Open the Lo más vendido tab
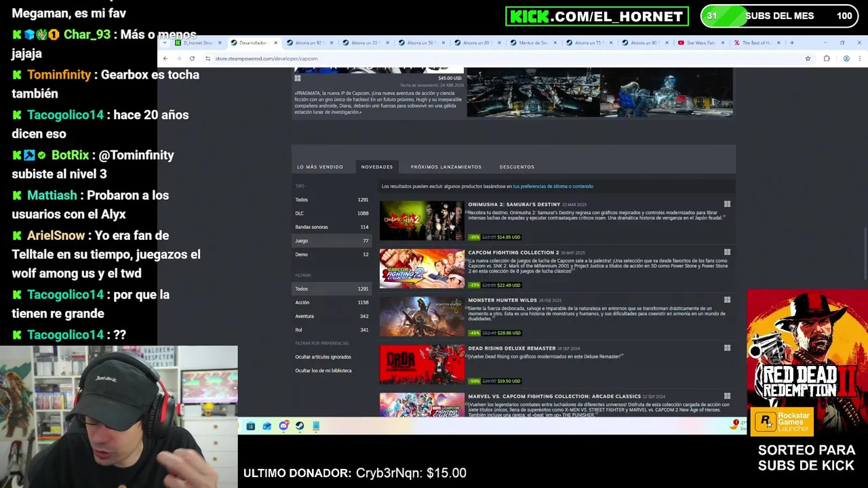868x488 pixels. (320, 167)
